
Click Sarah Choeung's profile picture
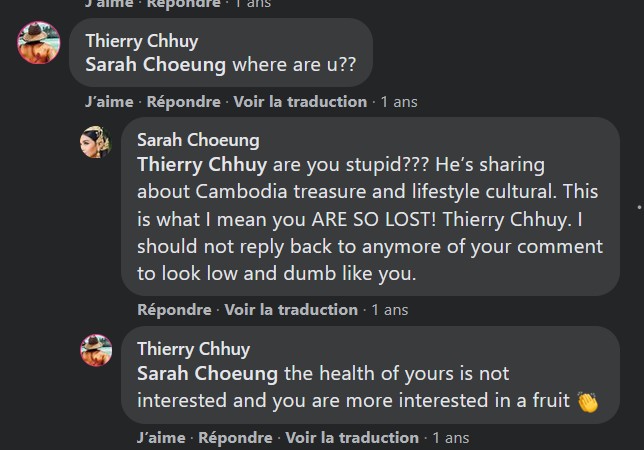pos(95,142)
